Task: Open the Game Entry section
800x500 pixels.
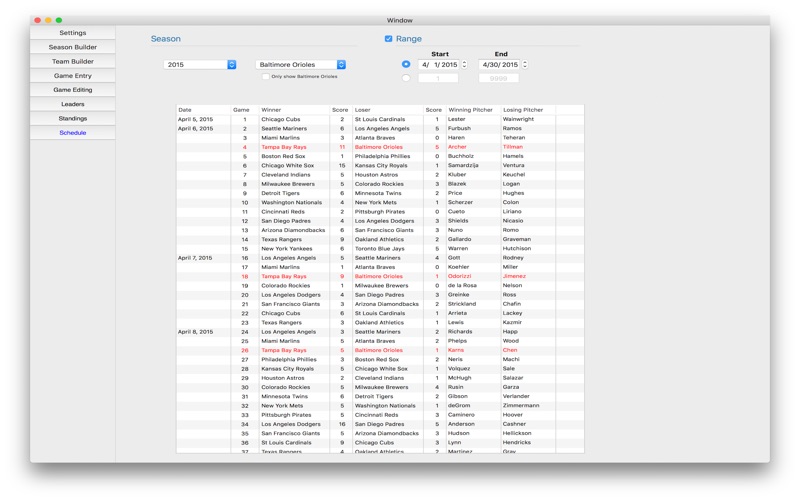Action: coord(72,76)
